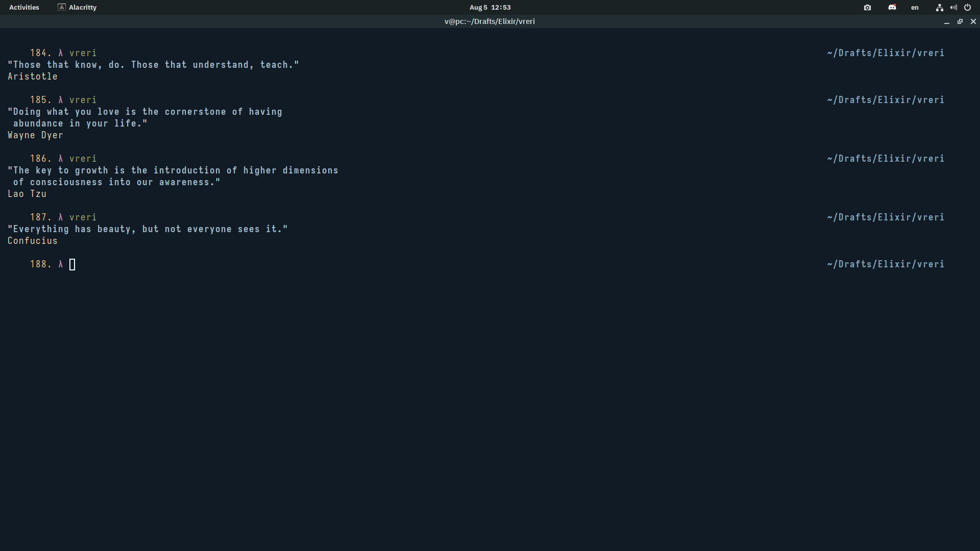Screen dimensions: 980x551
Task: Click the author name Aristotle
Action: click(33, 77)
